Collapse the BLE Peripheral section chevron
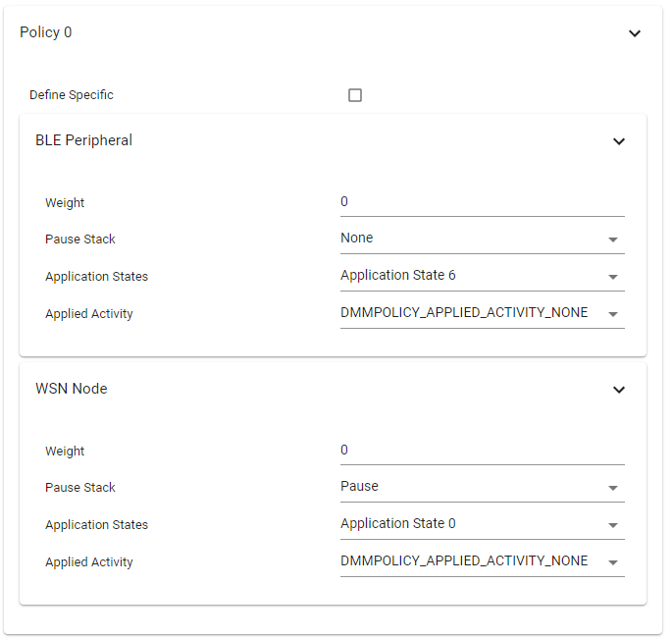Image resolution: width=672 pixels, height=638 pixels. [x=619, y=141]
